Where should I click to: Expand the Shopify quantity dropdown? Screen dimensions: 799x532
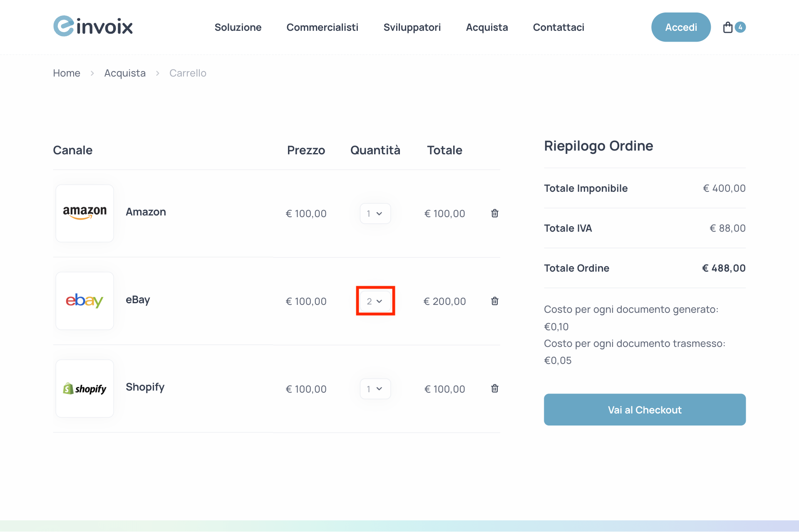click(375, 388)
